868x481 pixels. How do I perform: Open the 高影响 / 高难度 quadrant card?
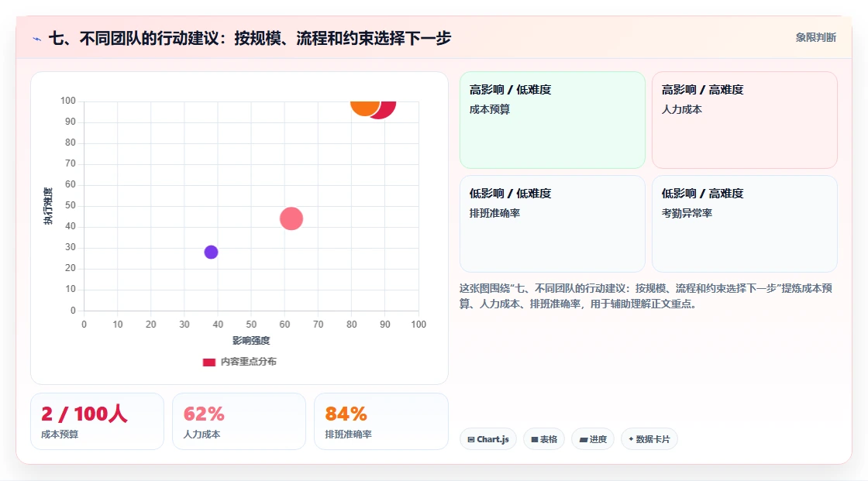click(x=745, y=120)
